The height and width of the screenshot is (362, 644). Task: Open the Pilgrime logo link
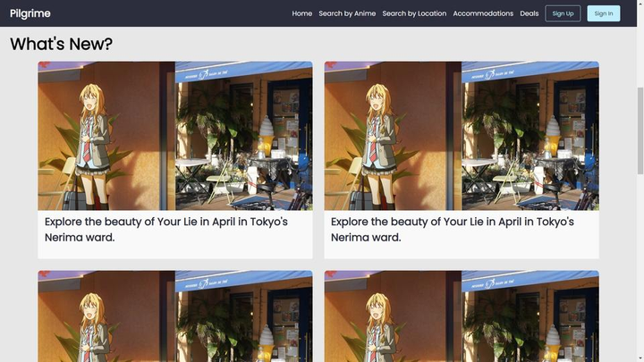30,13
